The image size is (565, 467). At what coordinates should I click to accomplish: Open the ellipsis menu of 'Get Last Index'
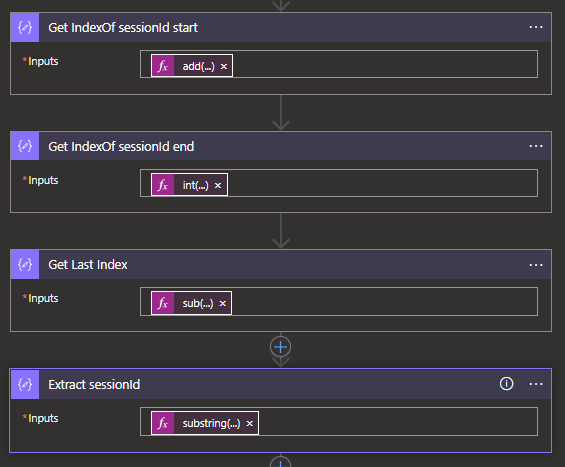536,265
